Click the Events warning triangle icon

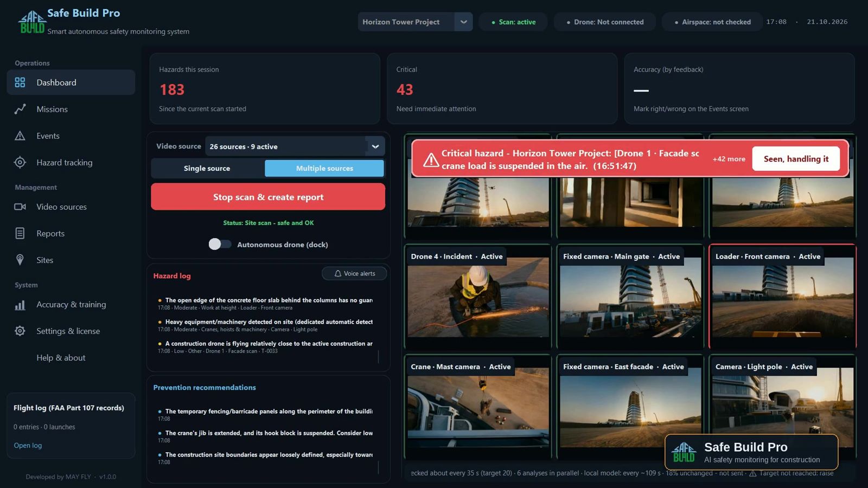coord(20,136)
